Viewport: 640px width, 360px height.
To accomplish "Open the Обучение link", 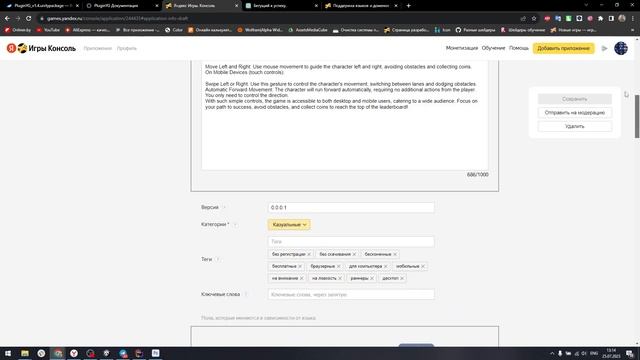I will click(493, 48).
